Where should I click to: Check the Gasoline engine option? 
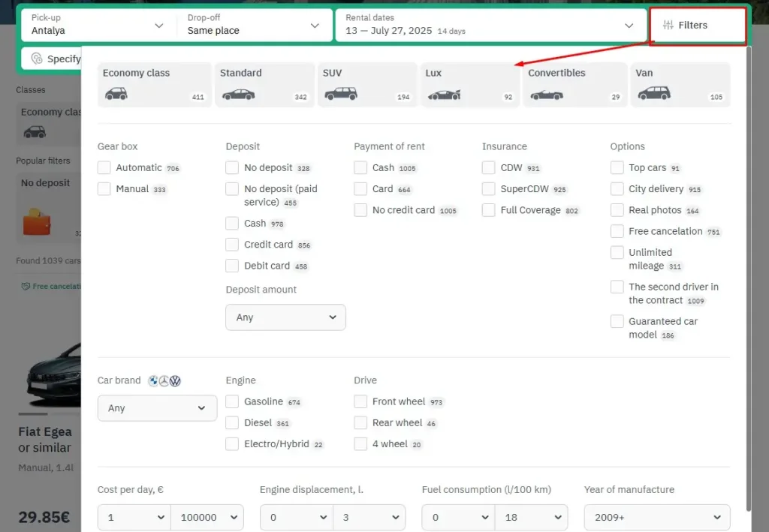click(232, 401)
